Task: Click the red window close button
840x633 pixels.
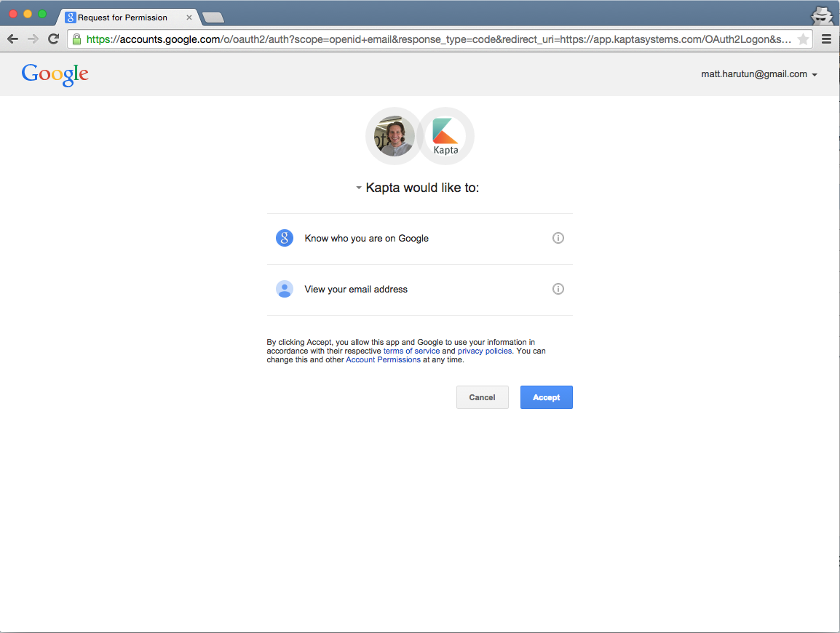Action: point(13,14)
